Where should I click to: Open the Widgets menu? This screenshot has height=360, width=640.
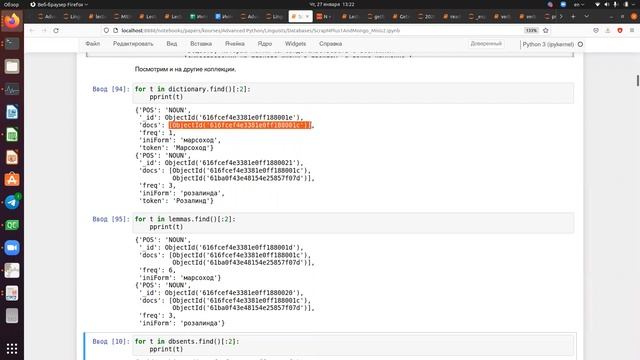[x=296, y=44]
